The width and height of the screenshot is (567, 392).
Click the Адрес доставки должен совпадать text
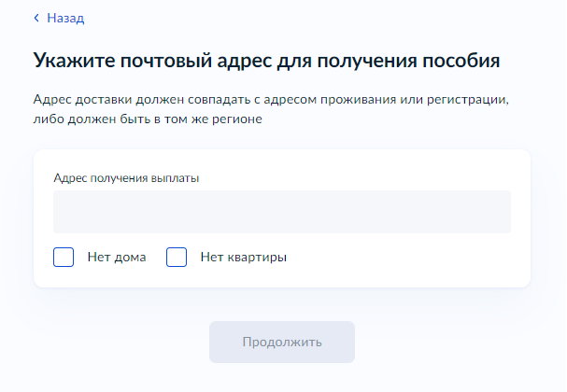[x=271, y=99]
